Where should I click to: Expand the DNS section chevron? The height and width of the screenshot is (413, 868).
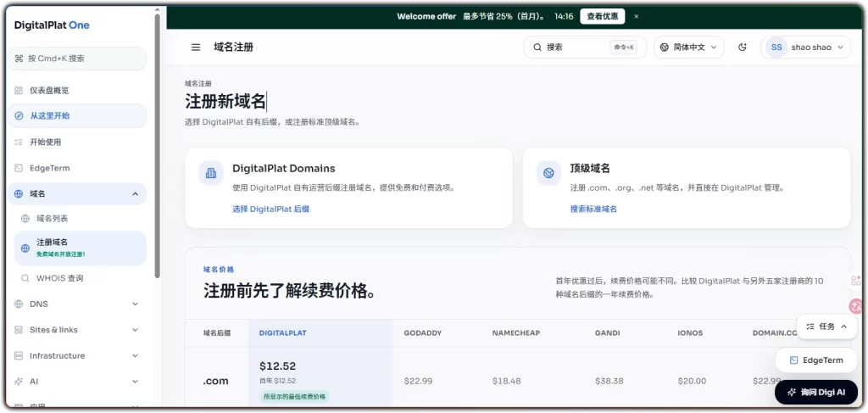click(135, 304)
